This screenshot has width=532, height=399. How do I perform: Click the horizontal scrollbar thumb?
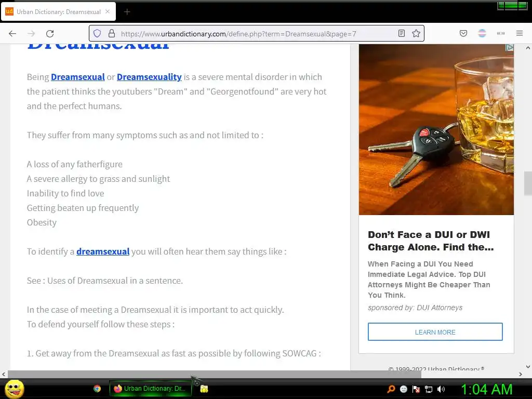point(215,375)
